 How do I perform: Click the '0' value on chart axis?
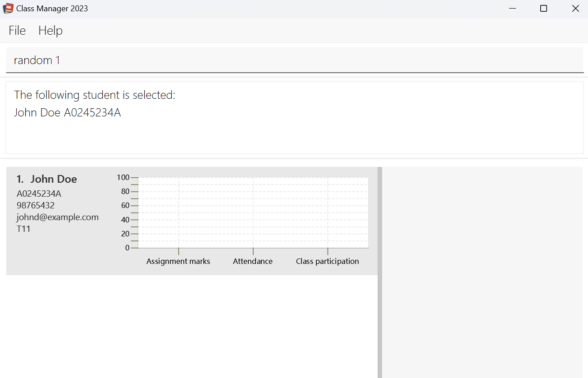point(127,248)
